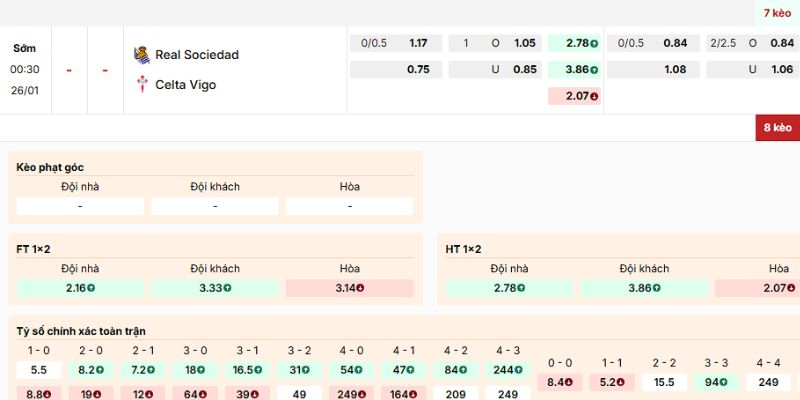Click the Real Sociedad team crest

point(141,54)
